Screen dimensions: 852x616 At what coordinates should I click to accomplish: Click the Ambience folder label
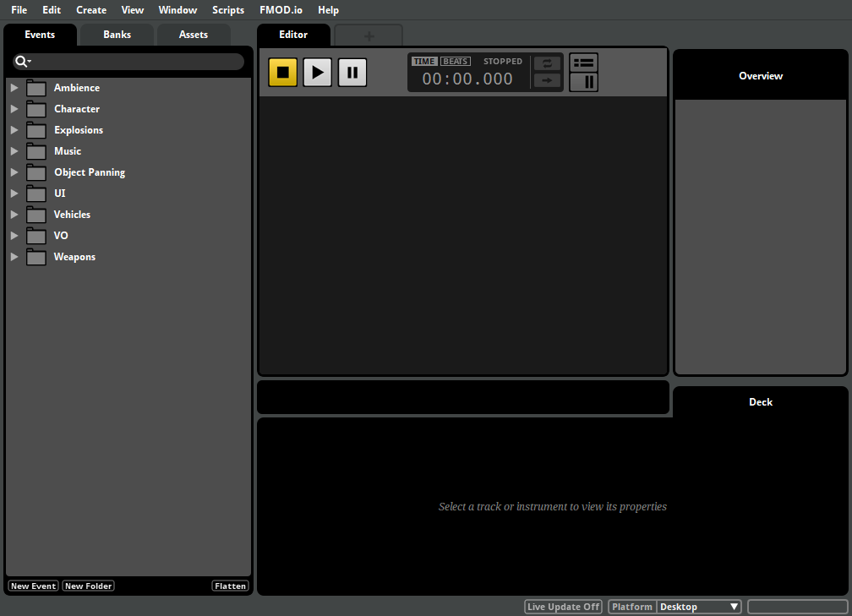[x=77, y=88]
